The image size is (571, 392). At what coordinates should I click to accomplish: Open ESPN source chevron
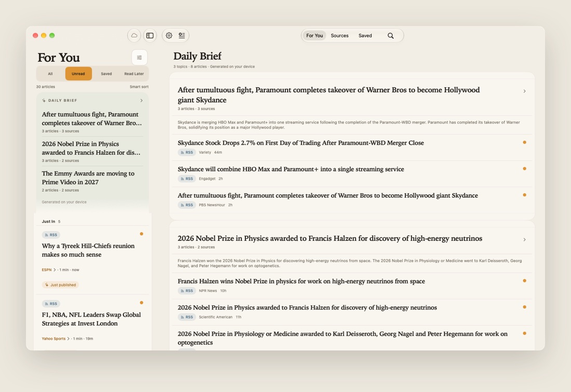55,270
